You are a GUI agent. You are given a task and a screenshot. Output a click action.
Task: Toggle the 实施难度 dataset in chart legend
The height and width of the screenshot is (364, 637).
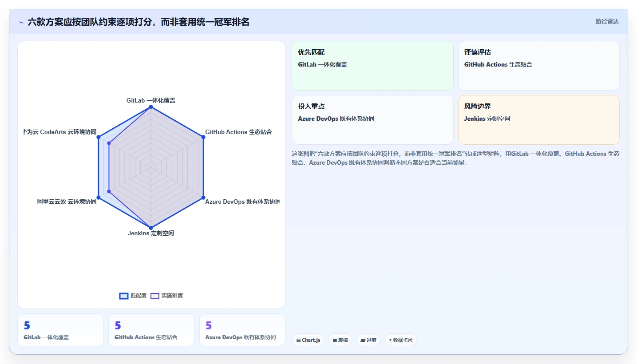click(166, 296)
